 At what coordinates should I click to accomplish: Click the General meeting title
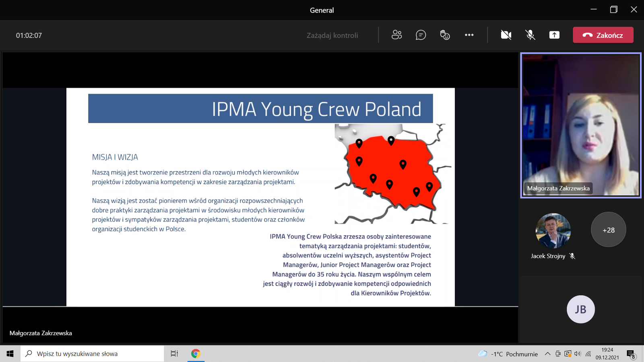click(x=322, y=10)
